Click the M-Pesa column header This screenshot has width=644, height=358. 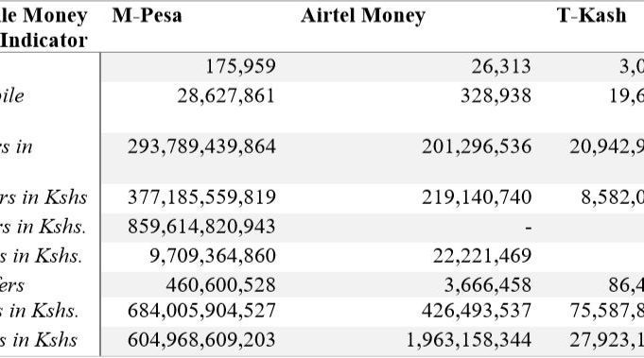[147, 15]
